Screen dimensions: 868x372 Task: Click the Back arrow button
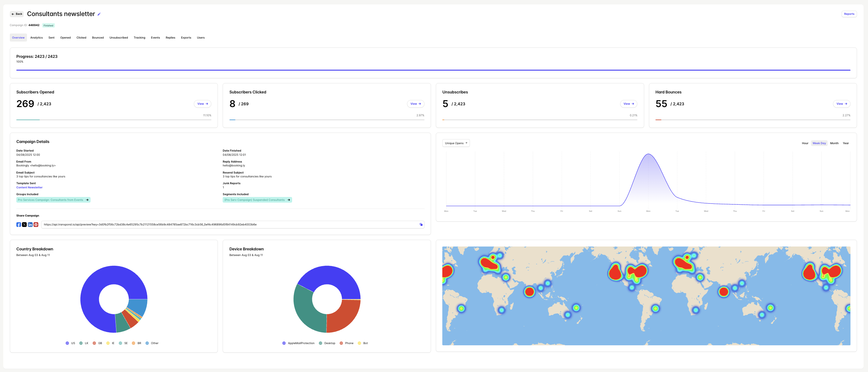click(17, 14)
